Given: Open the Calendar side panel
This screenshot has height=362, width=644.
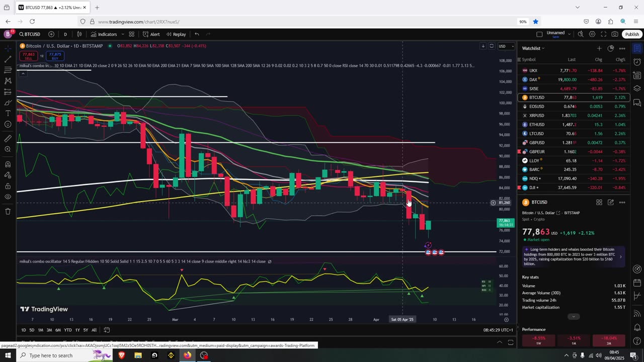Looking at the screenshot, I should pyautogui.click(x=637, y=283).
